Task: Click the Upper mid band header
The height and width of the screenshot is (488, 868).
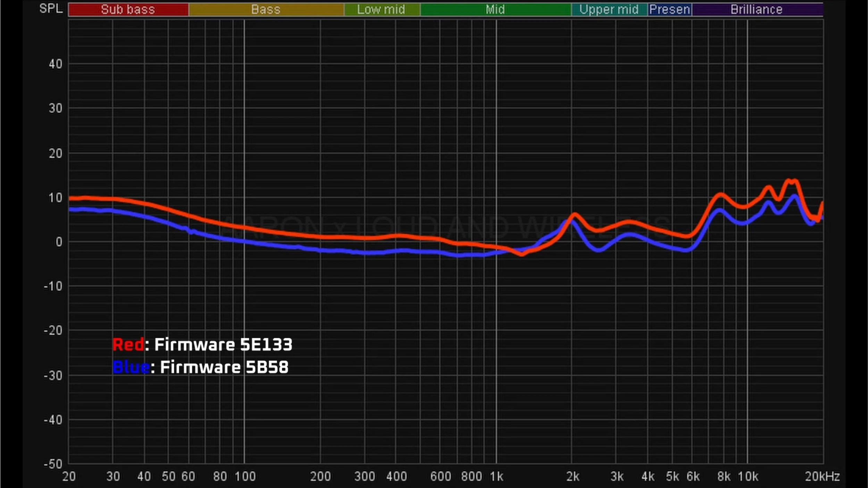Action: coord(609,9)
